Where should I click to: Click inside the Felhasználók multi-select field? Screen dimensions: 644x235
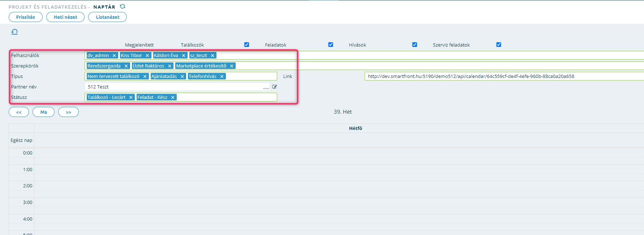(365, 55)
